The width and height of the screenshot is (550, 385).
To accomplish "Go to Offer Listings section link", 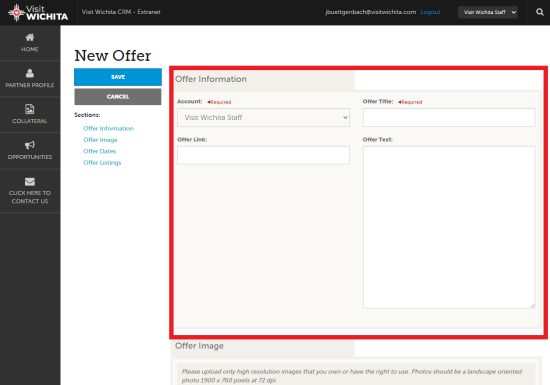I will [x=102, y=163].
